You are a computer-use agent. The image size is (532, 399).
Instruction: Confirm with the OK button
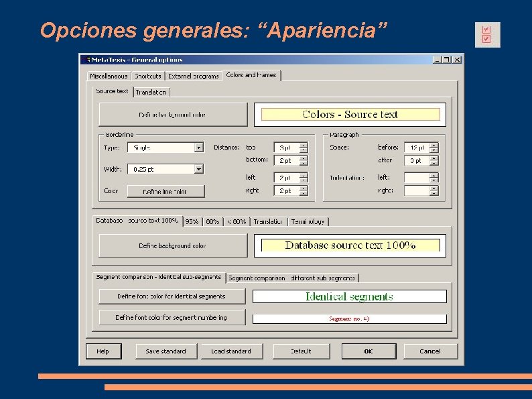[369, 351]
